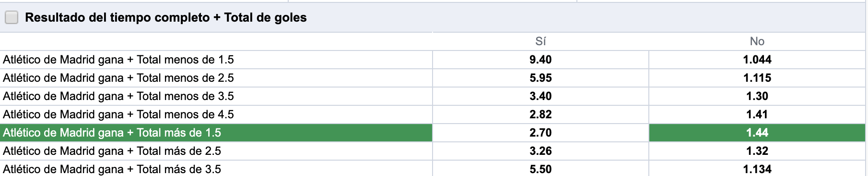Click the Sí column header
The height and width of the screenshot is (176, 868).
[540, 41]
